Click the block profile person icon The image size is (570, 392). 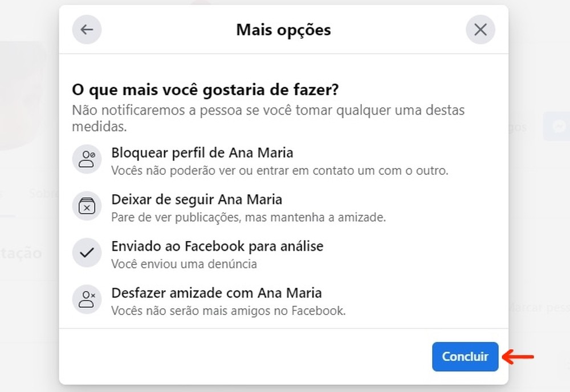(x=87, y=159)
